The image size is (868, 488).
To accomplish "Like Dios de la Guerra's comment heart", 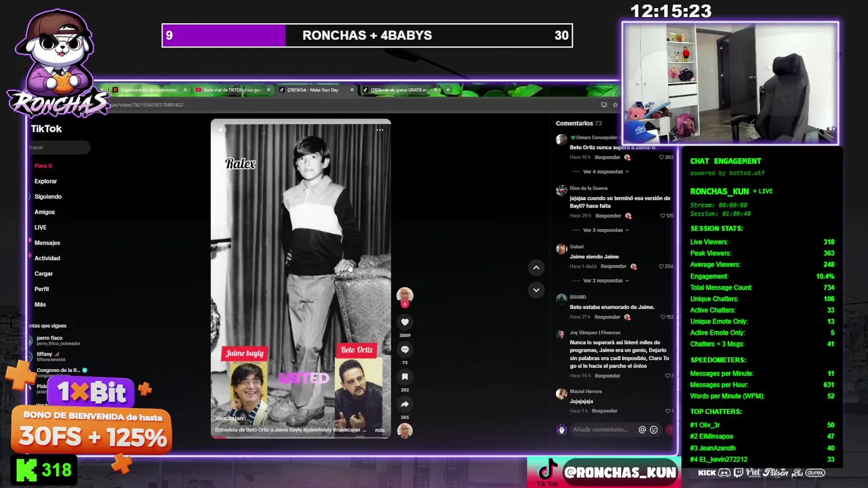I will [x=662, y=216].
